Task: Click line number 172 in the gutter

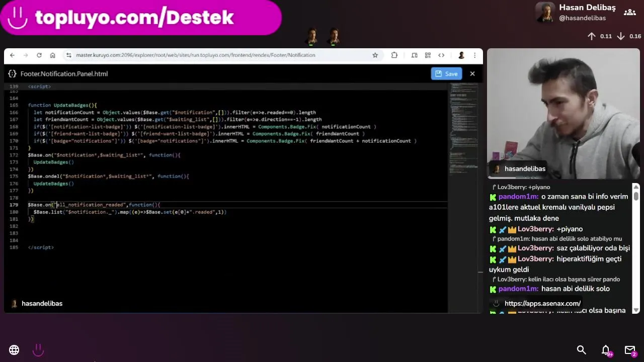Action: tap(14, 155)
